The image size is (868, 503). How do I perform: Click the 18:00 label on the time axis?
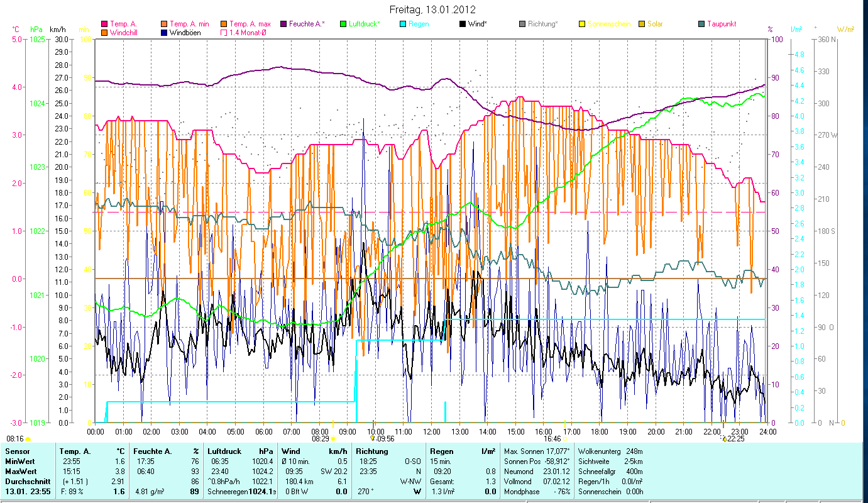tap(600, 431)
